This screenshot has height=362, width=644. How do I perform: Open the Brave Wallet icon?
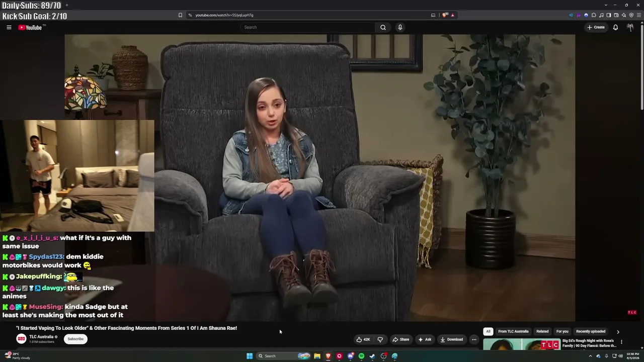coord(616,15)
